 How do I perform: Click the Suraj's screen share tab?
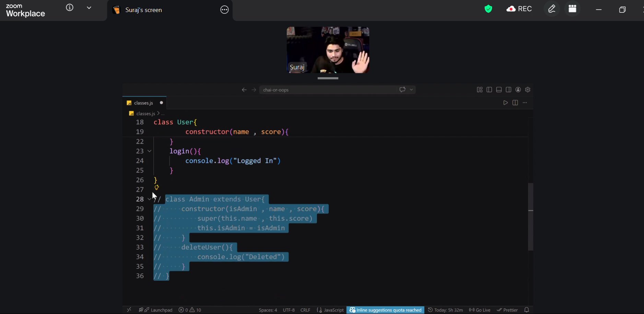coord(170,10)
